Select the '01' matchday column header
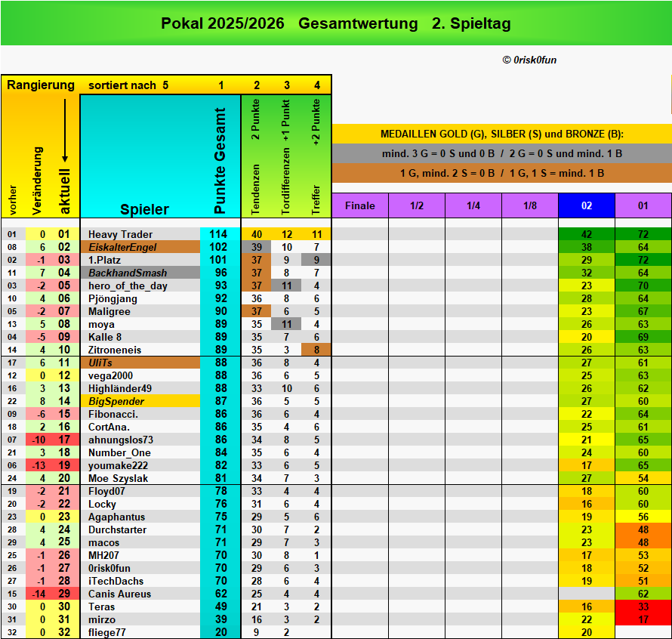This screenshot has width=672, height=639. (x=643, y=205)
